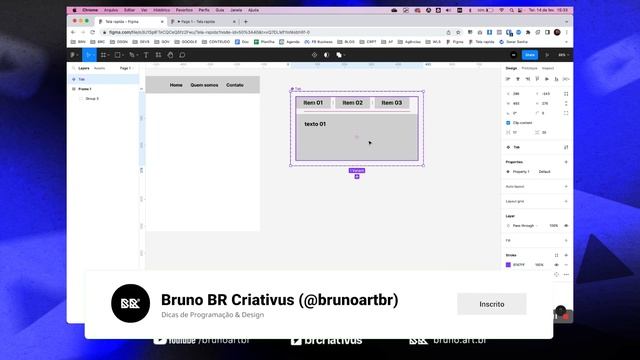Click the align bottom icon
Viewport: 640px width, 360px height.
pos(556,79)
